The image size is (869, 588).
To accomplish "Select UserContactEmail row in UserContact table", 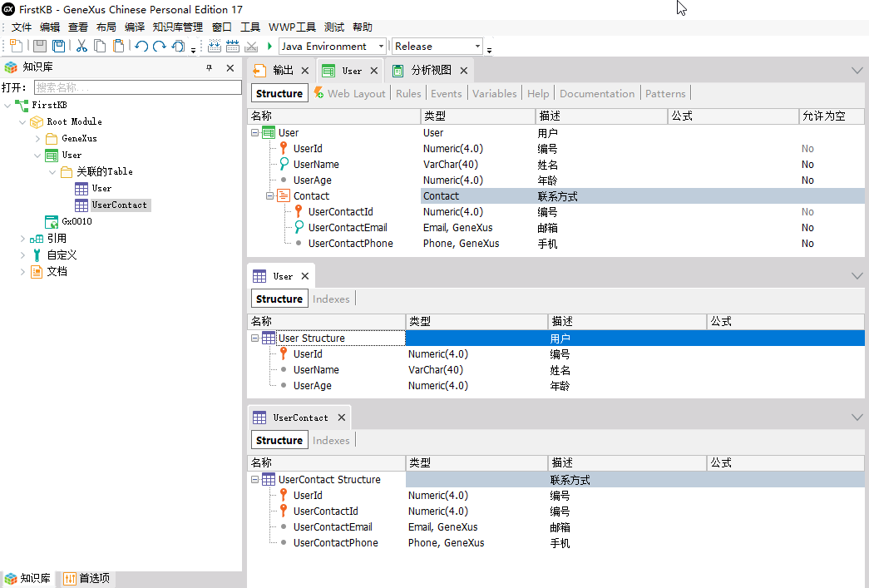I will (555, 527).
